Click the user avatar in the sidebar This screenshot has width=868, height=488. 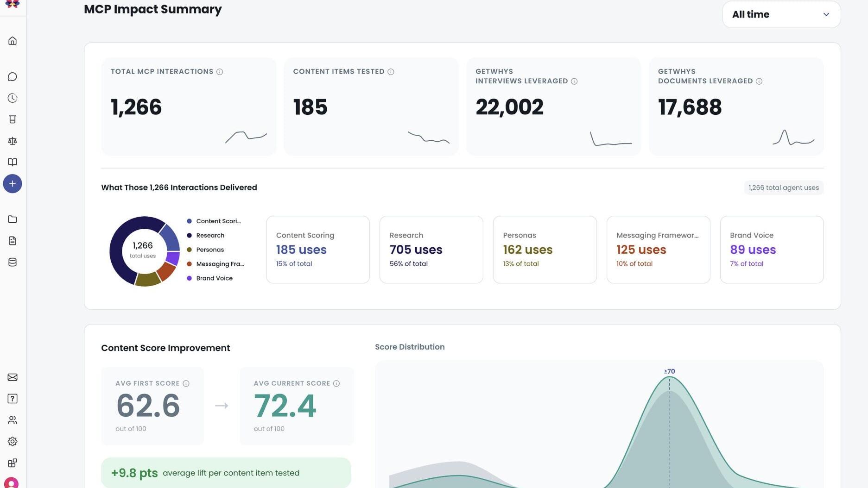point(12,483)
